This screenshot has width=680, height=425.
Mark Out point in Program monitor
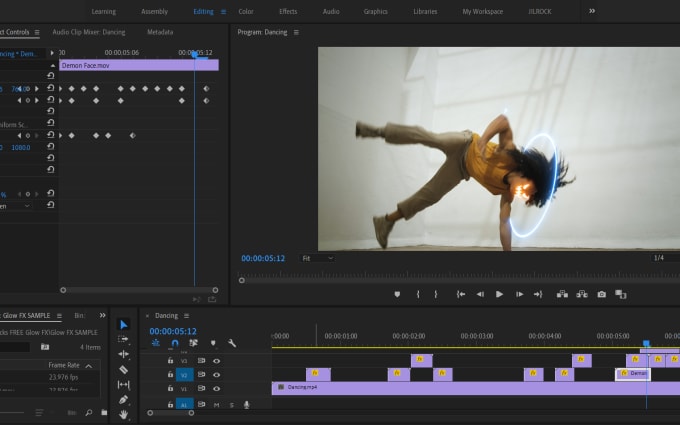[435, 294]
